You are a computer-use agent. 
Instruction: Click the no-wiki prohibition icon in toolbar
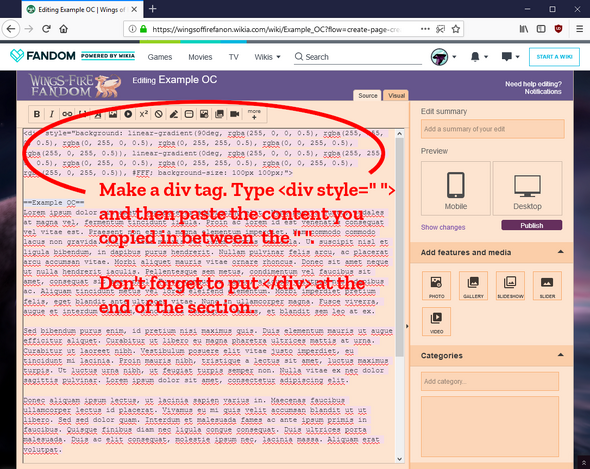[158, 114]
